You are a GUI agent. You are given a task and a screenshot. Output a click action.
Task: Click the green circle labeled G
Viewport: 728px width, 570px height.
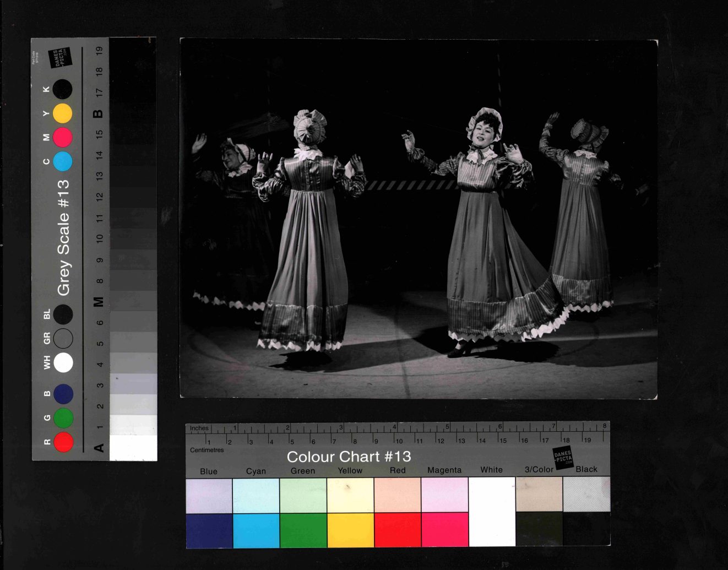click(63, 418)
